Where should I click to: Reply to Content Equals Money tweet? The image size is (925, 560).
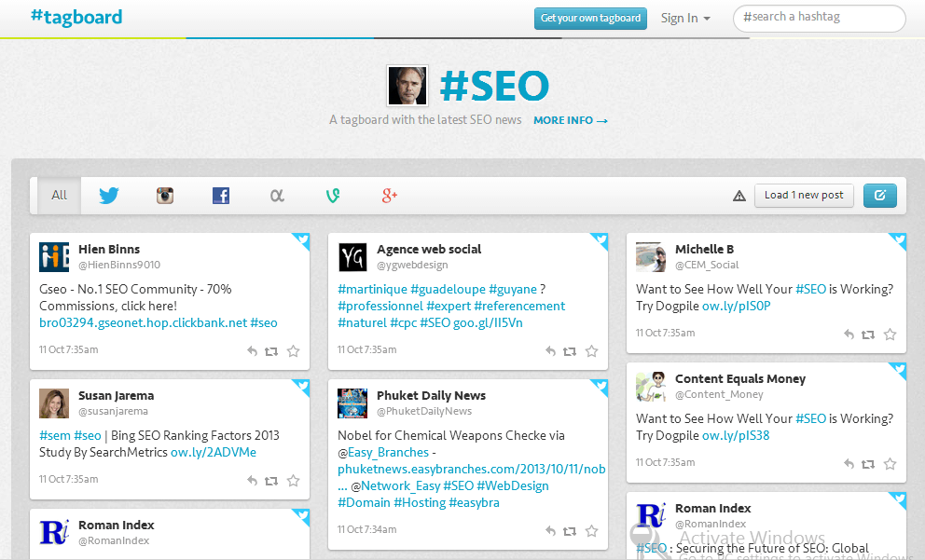tap(849, 464)
